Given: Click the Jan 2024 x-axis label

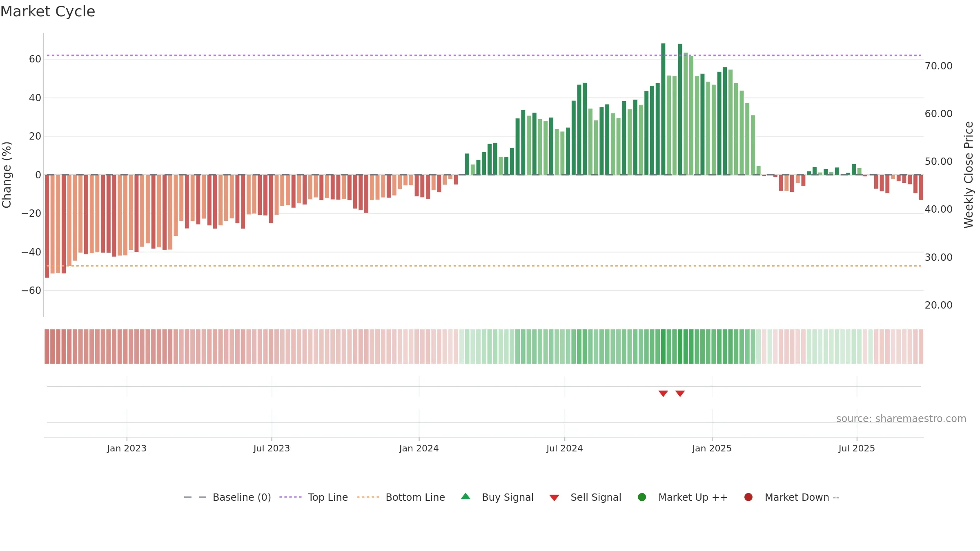Looking at the screenshot, I should 419,448.
